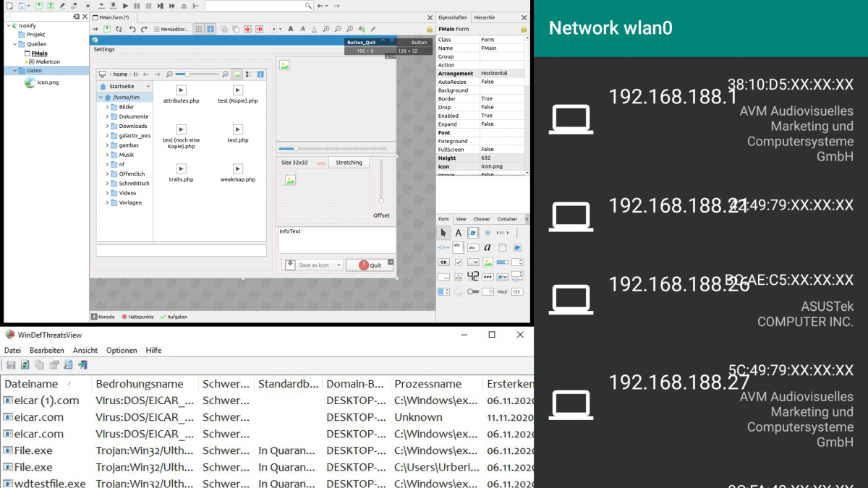Screen dimensions: 868x488
Task: Adjust the Offset slider in the icon editor
Action: coord(381,201)
